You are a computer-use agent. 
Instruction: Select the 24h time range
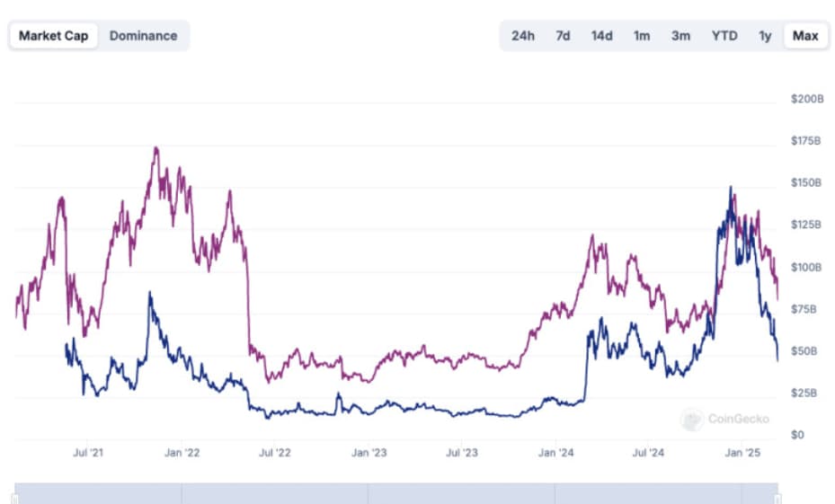pyautogui.click(x=523, y=36)
